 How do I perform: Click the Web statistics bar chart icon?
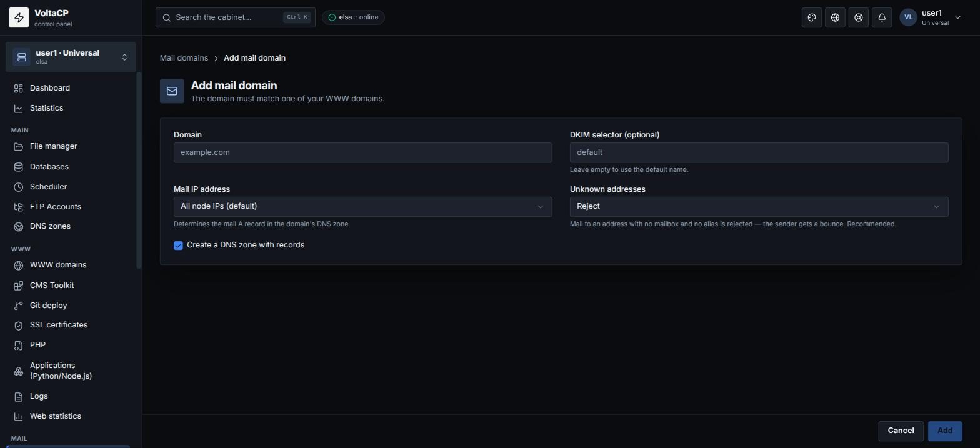click(x=19, y=416)
